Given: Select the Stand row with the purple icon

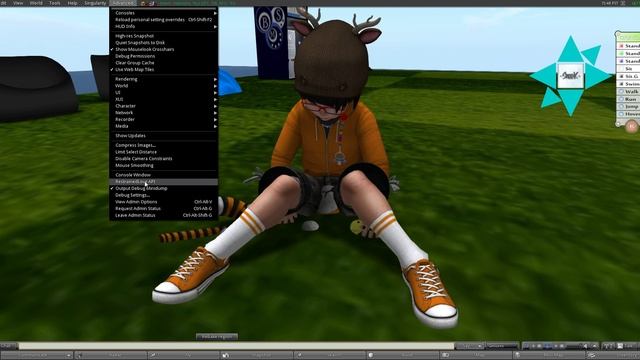Looking at the screenshot, I should [629, 61].
